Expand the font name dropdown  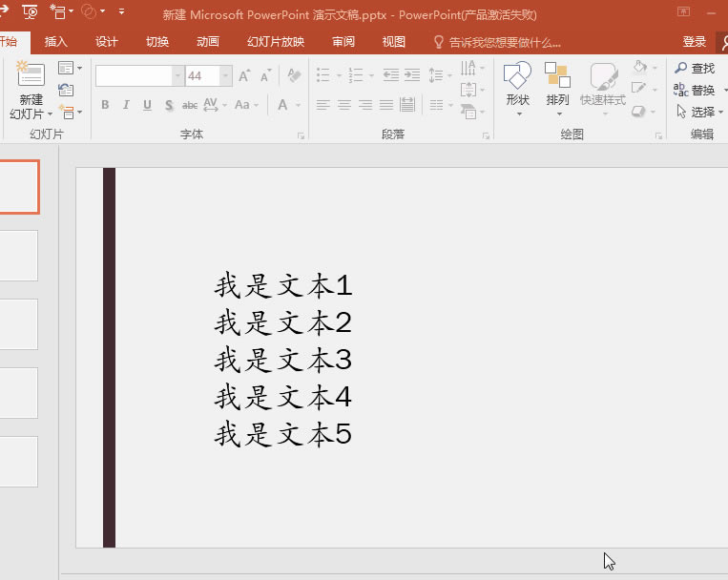tap(177, 76)
